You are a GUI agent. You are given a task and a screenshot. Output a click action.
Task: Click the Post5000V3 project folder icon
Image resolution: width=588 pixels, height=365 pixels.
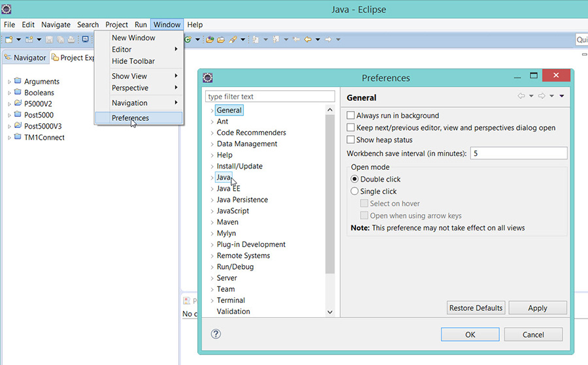pyautogui.click(x=18, y=125)
